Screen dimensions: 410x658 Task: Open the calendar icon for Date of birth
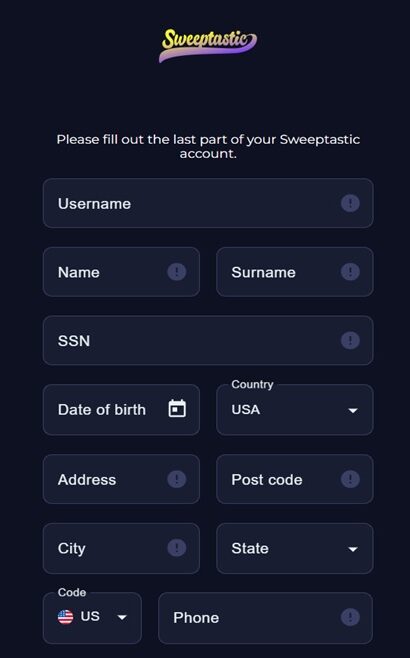tap(177, 409)
